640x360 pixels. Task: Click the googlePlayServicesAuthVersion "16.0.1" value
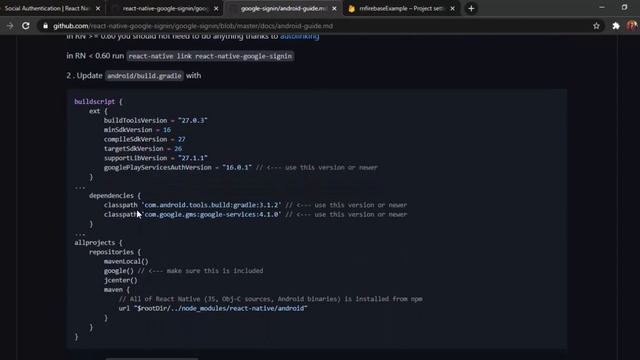pos(237,167)
